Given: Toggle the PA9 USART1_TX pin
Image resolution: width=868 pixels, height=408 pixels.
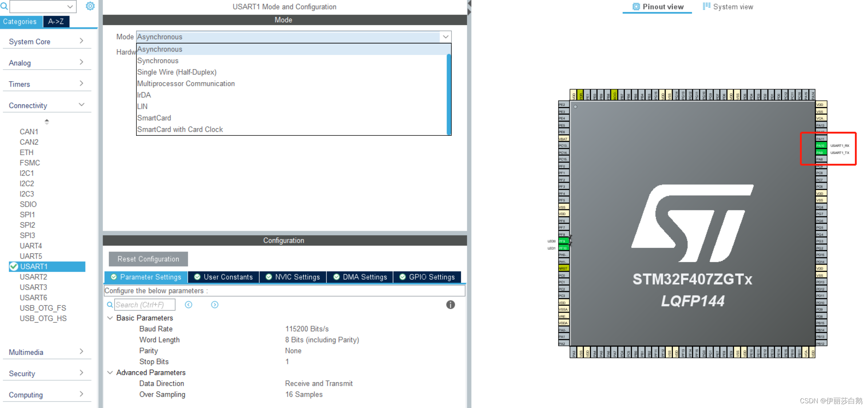Looking at the screenshot, I should [x=821, y=152].
